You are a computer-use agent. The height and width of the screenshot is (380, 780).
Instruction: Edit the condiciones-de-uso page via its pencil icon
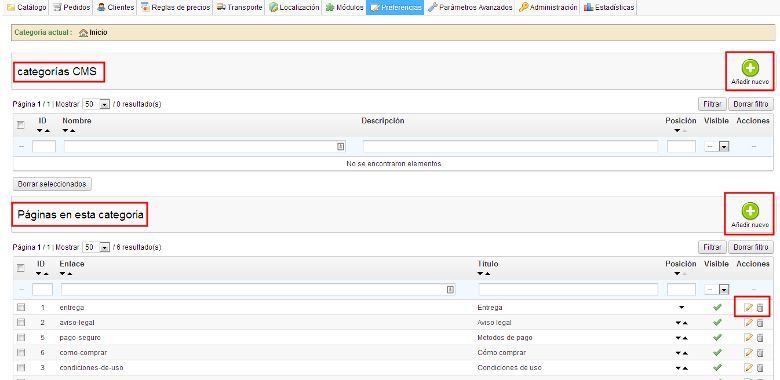coord(748,368)
